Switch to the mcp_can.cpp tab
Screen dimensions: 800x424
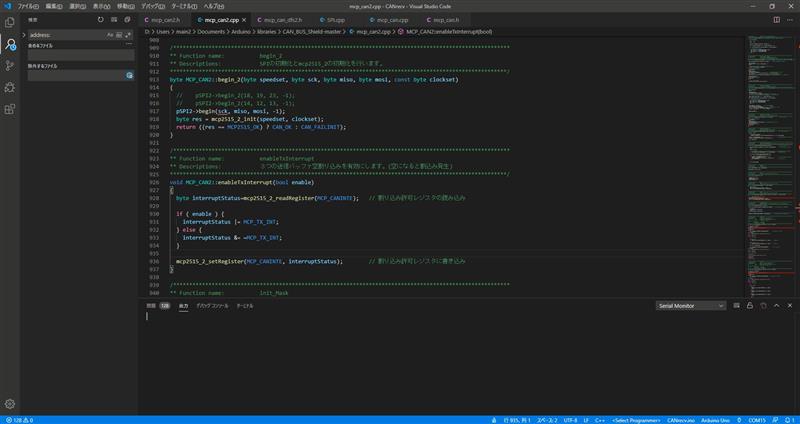click(x=392, y=20)
